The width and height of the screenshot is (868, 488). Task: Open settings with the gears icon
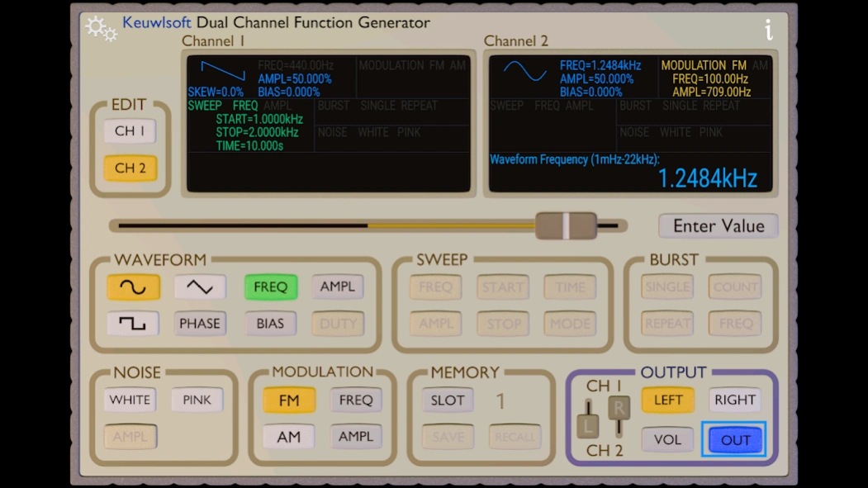click(x=101, y=29)
